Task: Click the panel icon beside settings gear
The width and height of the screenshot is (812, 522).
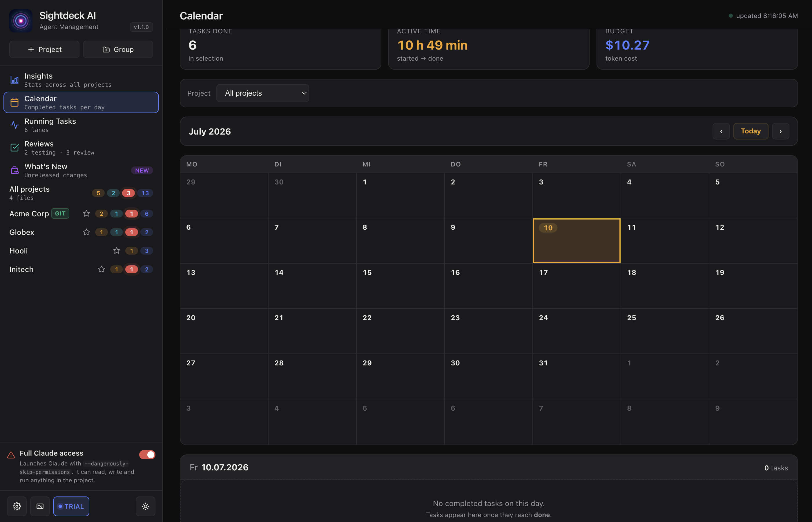Action: (x=40, y=506)
